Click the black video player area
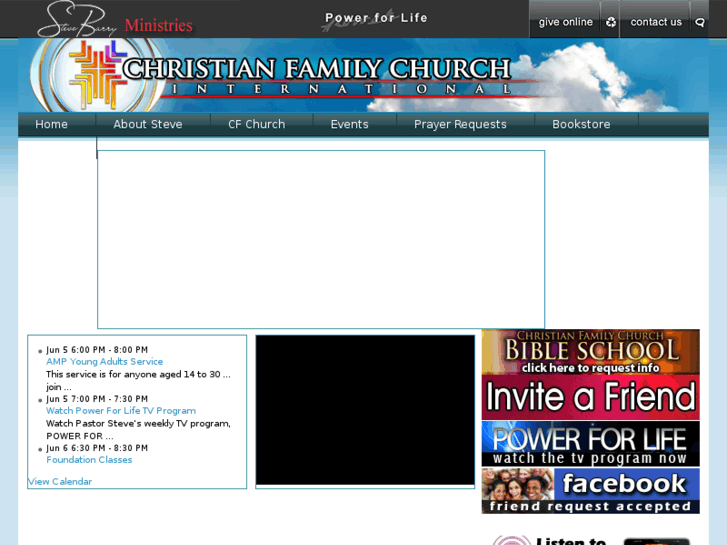The image size is (727, 545). point(365,410)
